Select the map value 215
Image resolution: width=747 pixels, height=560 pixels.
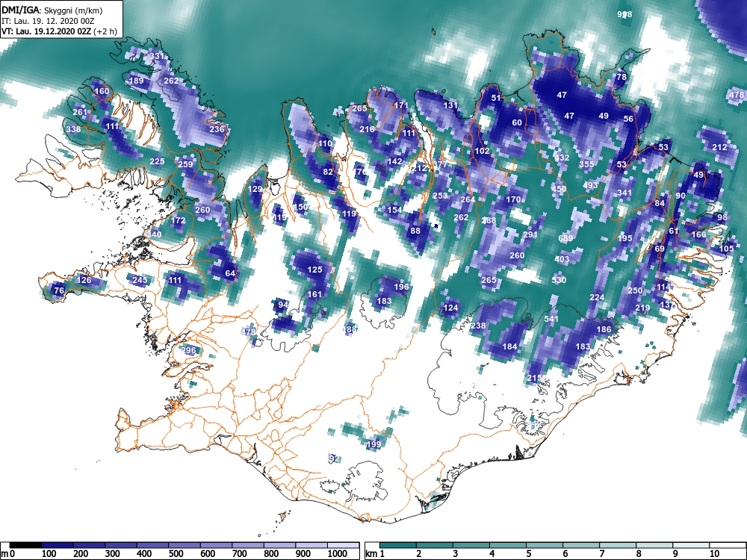535,378
